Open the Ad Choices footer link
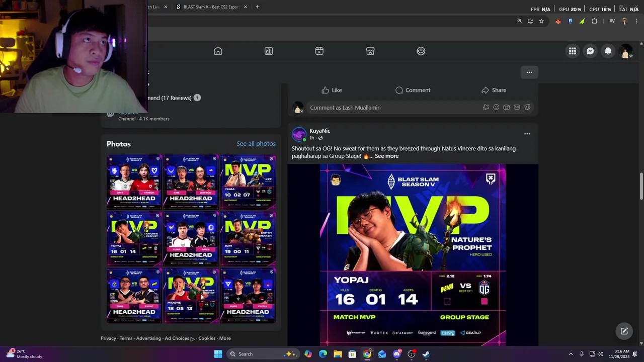 (180, 338)
